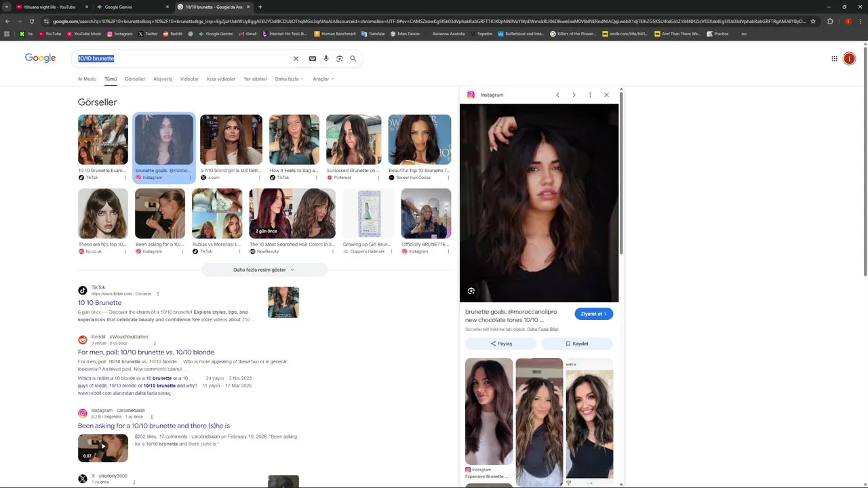The image size is (868, 488).
Task: Open Reddit poll brunette vs blonde link
Action: coord(146,352)
